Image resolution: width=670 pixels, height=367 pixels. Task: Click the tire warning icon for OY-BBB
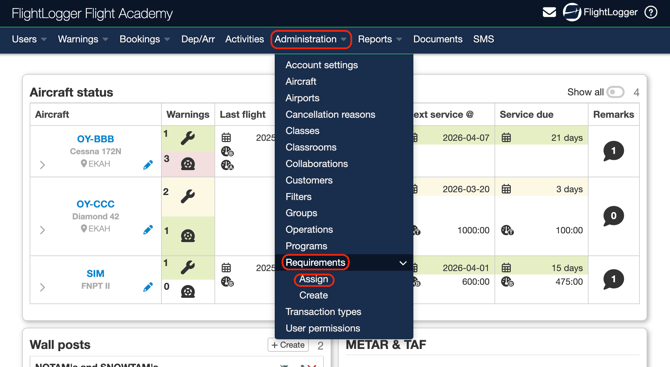(x=188, y=164)
